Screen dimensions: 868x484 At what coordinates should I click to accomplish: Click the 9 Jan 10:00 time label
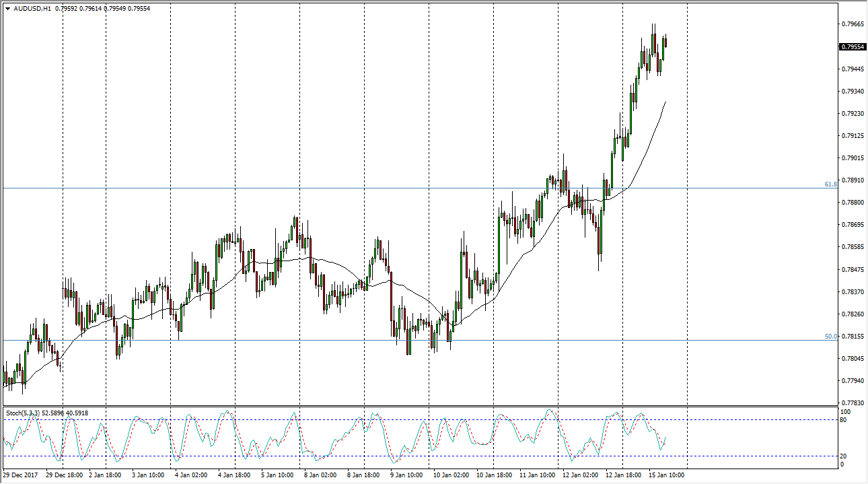point(408,475)
